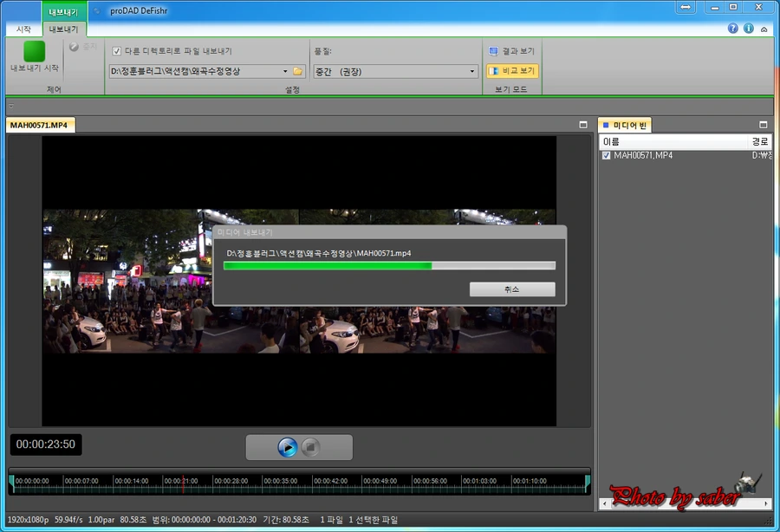Viewport: 780px width, 532px height.
Task: Click the 59.94f/s frame rate status text
Action: (68, 520)
